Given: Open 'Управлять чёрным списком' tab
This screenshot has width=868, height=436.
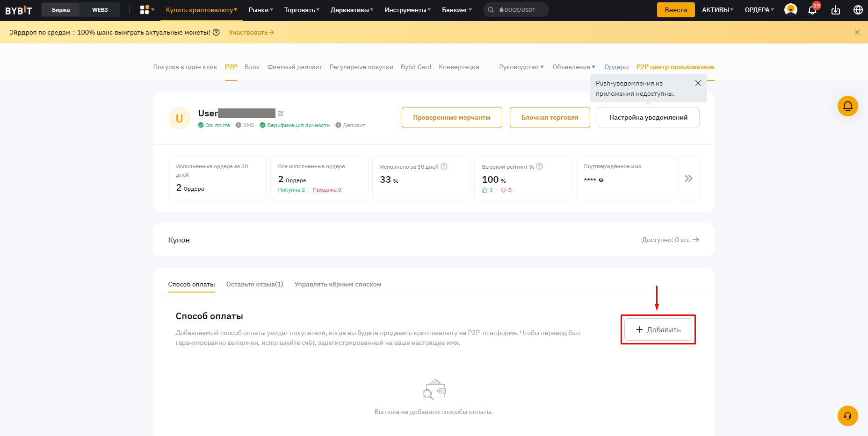Looking at the screenshot, I should tap(338, 284).
